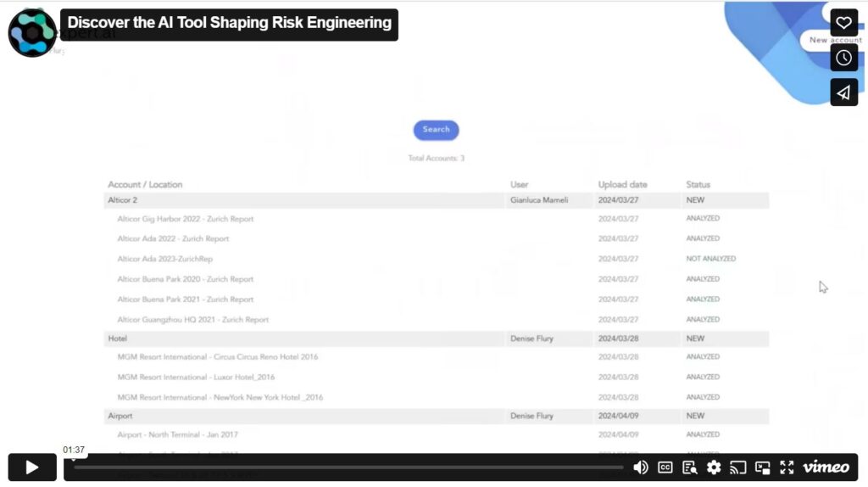Cast video to another device

pyautogui.click(x=738, y=467)
